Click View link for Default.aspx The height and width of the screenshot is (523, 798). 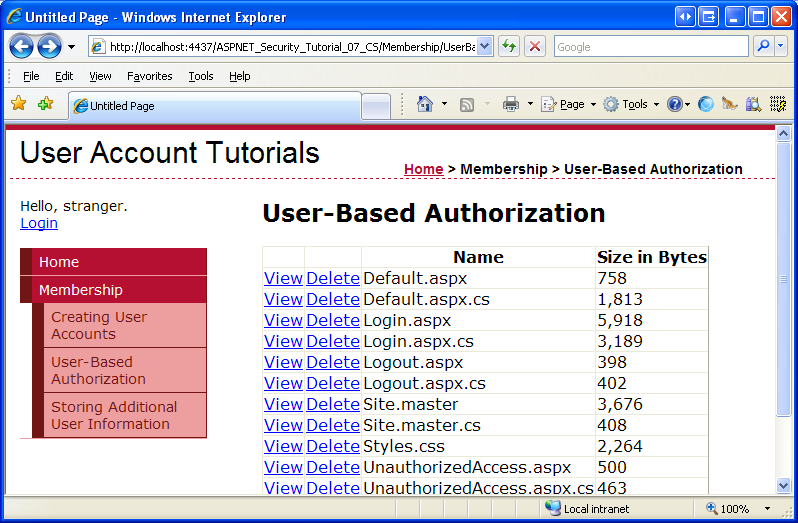[x=283, y=278]
